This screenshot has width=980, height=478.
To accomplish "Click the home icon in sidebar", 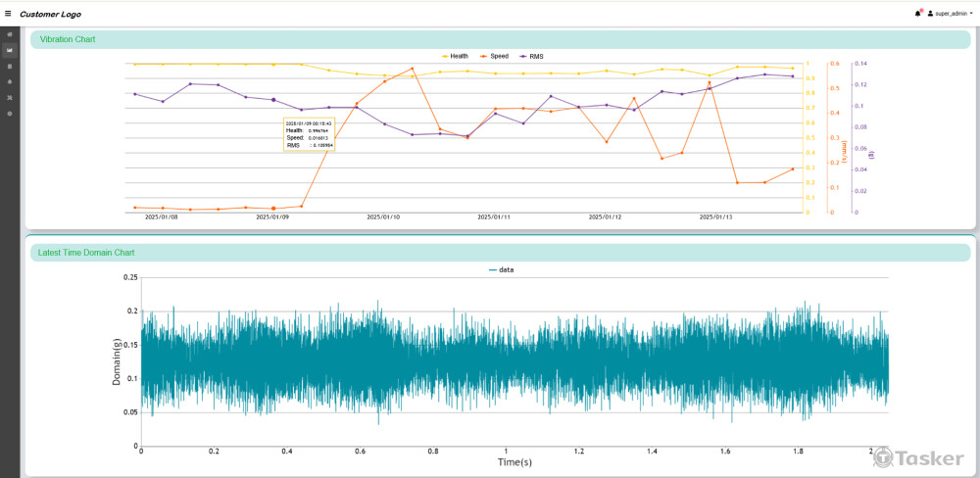I will coord(10,34).
